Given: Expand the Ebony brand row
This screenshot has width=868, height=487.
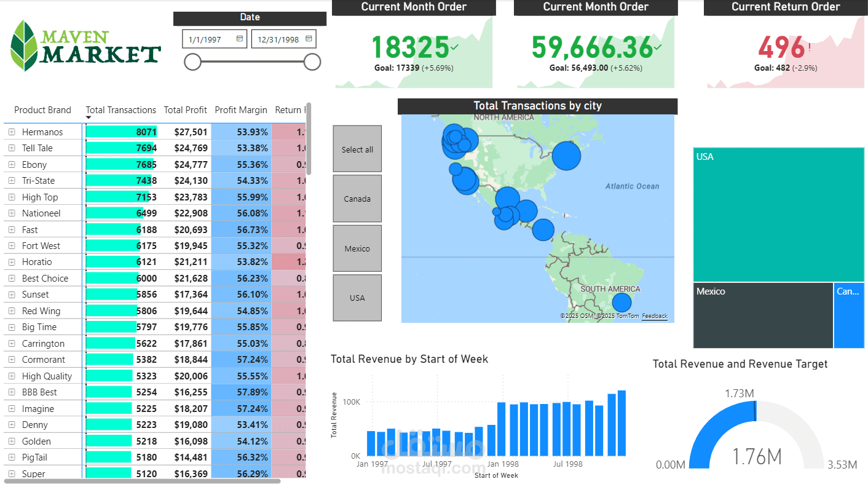Looking at the screenshot, I should (12, 164).
